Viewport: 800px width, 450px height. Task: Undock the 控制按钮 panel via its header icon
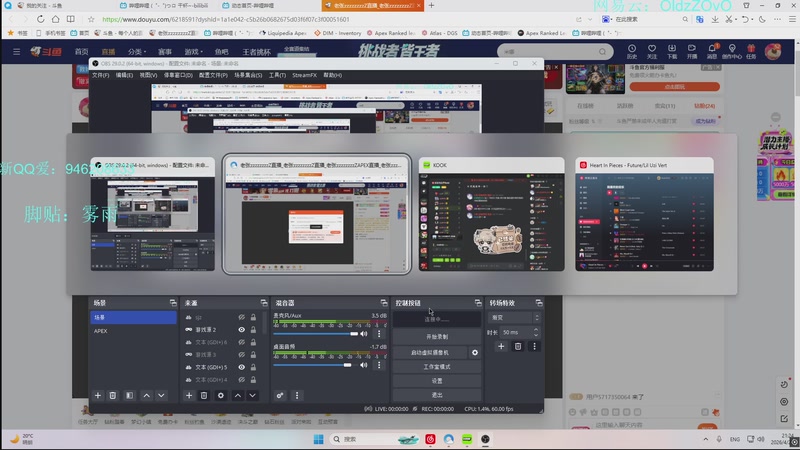click(478, 303)
